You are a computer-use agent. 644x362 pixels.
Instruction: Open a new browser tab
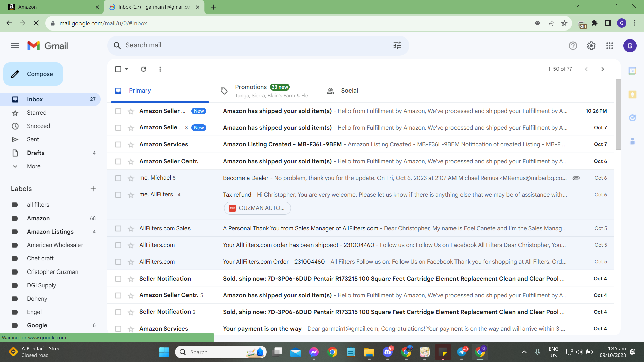pos(213,7)
